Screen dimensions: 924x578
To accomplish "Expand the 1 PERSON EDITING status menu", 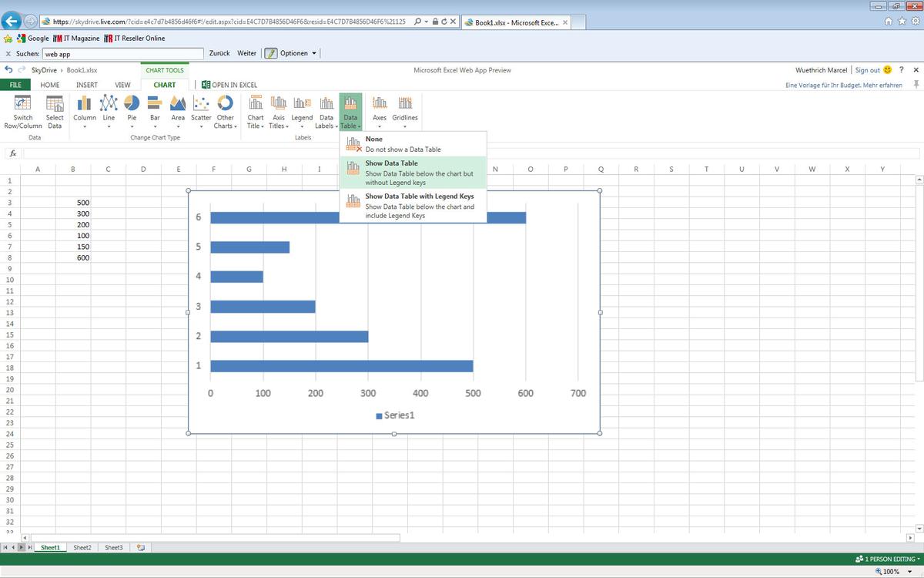I will [x=887, y=559].
